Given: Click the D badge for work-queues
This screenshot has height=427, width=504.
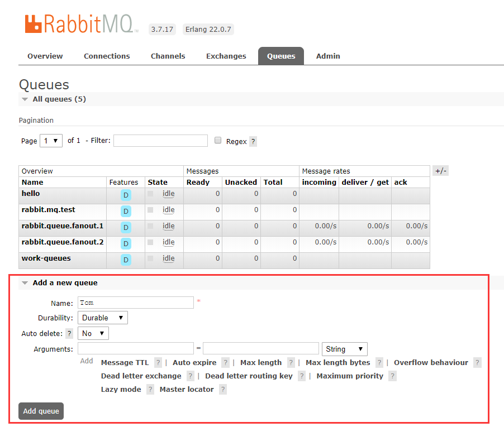Looking at the screenshot, I should click(x=125, y=260).
